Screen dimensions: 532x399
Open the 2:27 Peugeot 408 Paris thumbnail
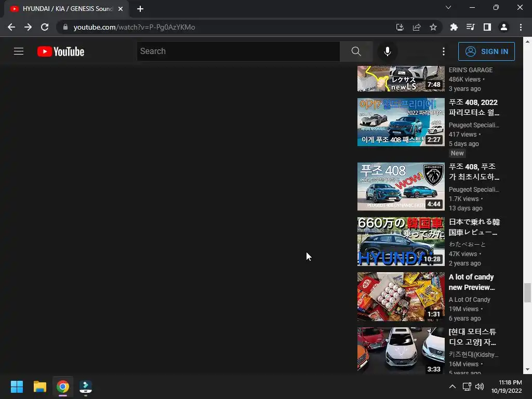[401, 122]
